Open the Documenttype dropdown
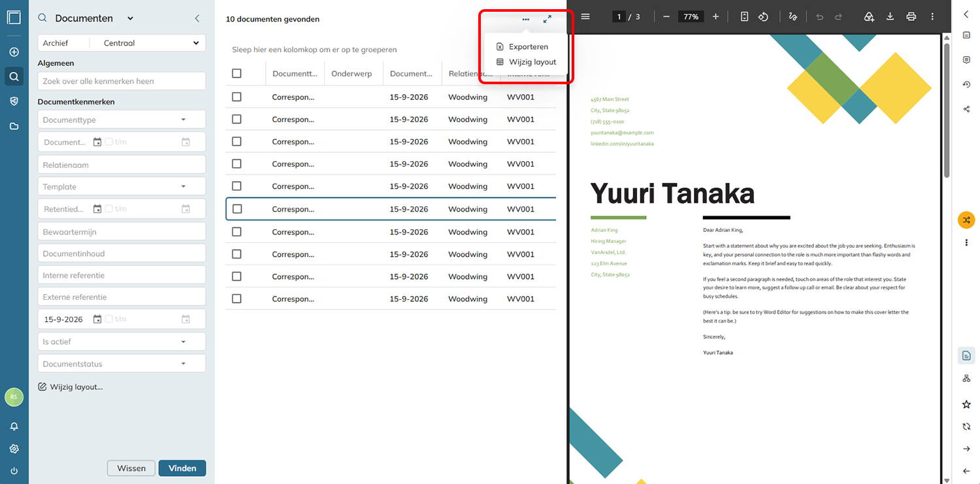 pos(122,120)
